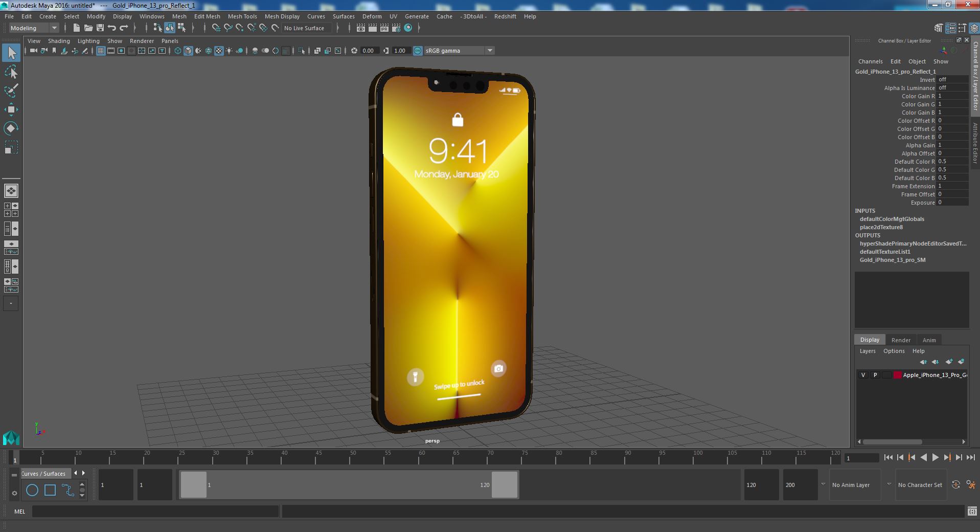This screenshot has height=532, width=980.
Task: Redo the last action
Action: tap(124, 28)
